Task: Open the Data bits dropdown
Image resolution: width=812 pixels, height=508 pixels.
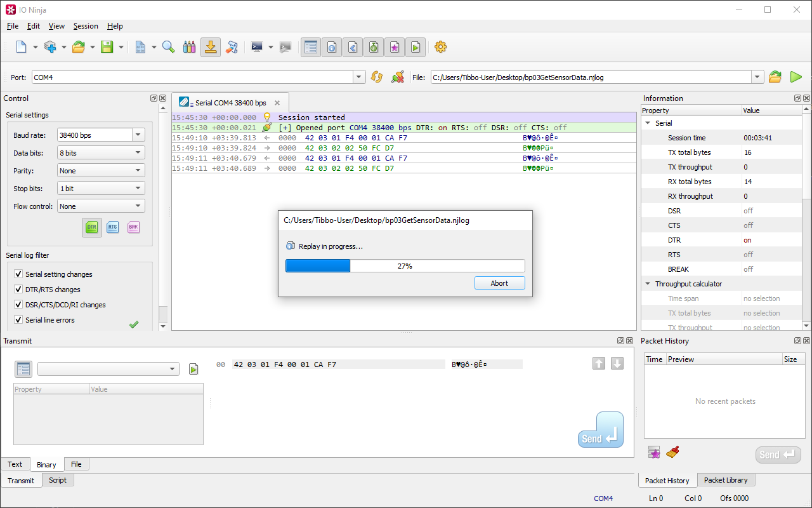Action: coord(101,152)
